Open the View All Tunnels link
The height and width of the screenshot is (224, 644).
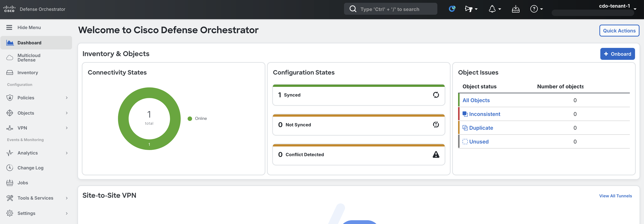pyautogui.click(x=615, y=196)
